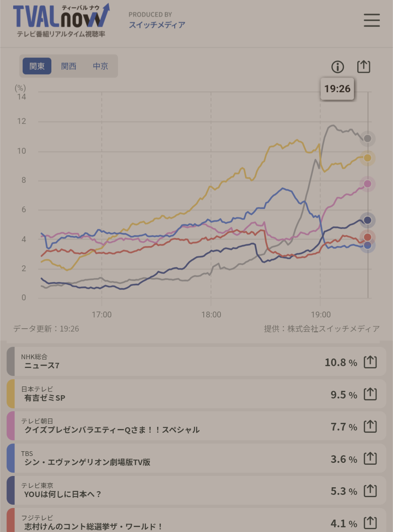393x532 pixels.
Task: Share the NHK総合 ニュース7 rating
Action: tap(370, 362)
